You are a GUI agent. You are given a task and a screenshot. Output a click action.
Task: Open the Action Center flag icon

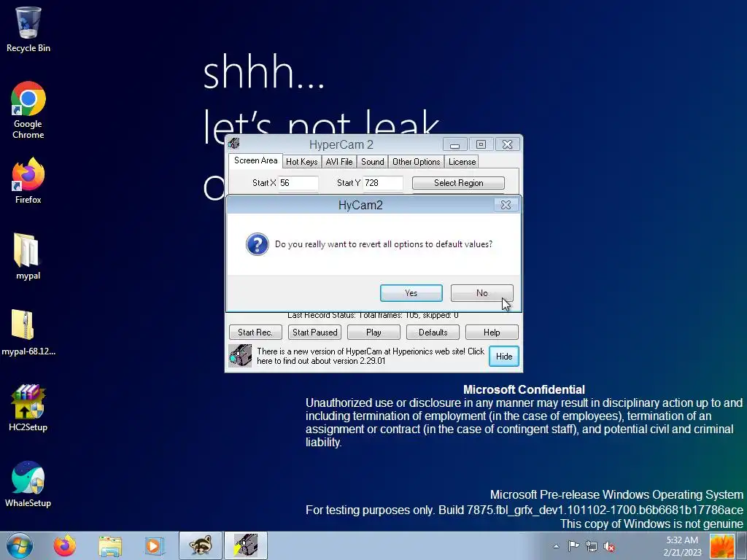[573, 546]
